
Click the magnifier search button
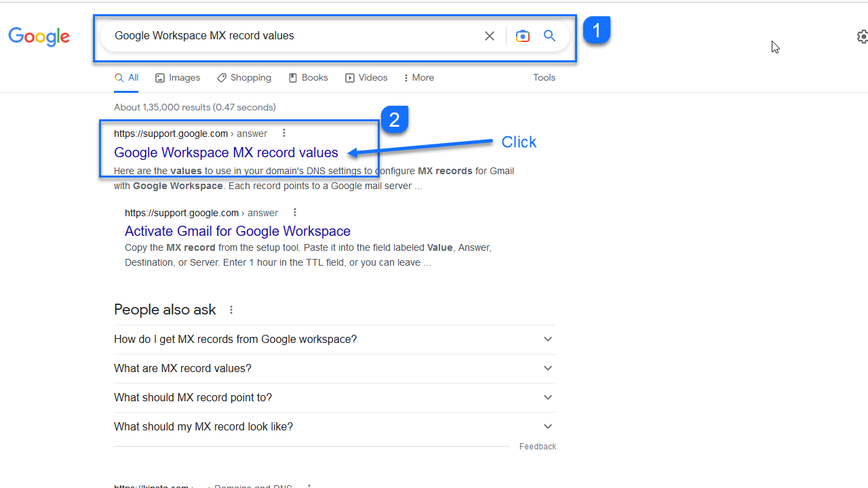tap(549, 36)
